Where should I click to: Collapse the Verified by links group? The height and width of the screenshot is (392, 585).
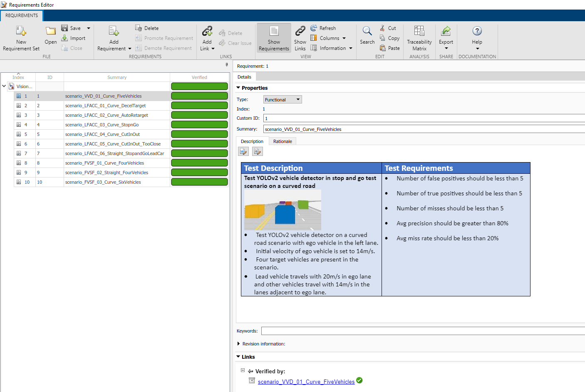click(243, 370)
